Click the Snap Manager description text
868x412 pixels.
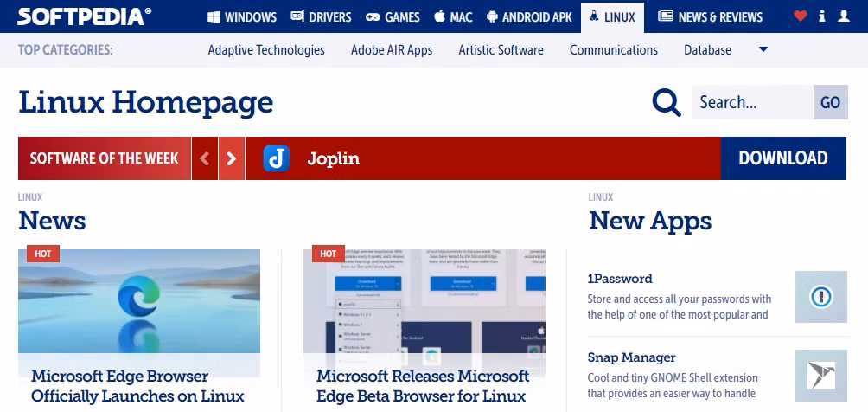click(x=673, y=385)
